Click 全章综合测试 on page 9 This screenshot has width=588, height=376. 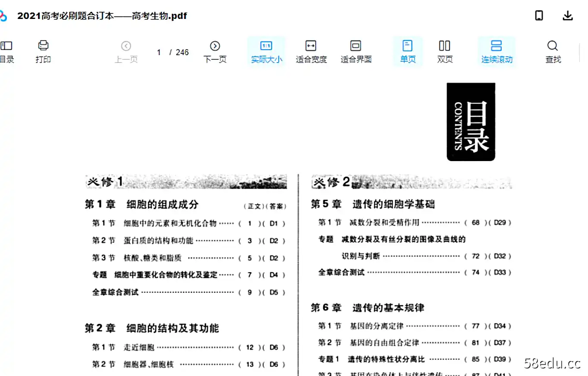[x=116, y=292]
